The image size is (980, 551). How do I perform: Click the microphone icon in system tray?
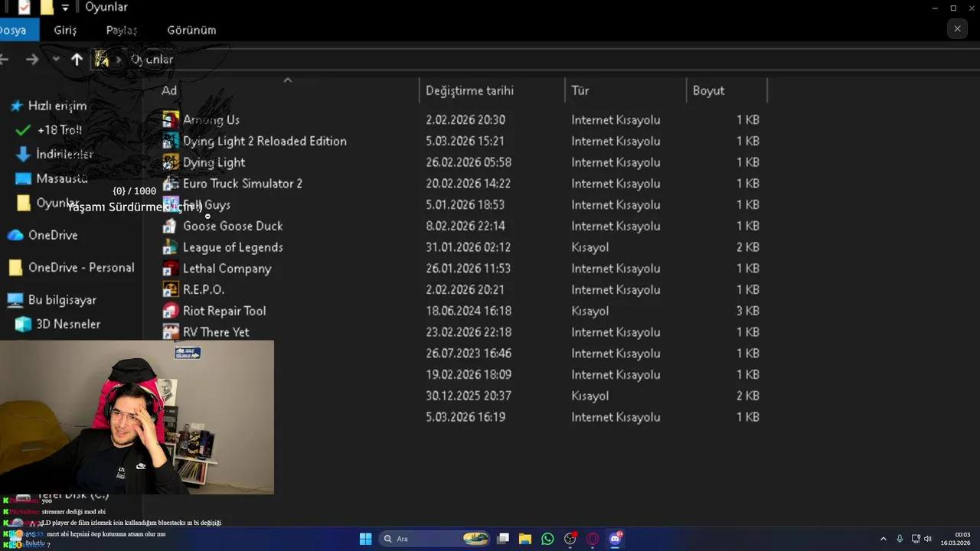[x=900, y=539]
